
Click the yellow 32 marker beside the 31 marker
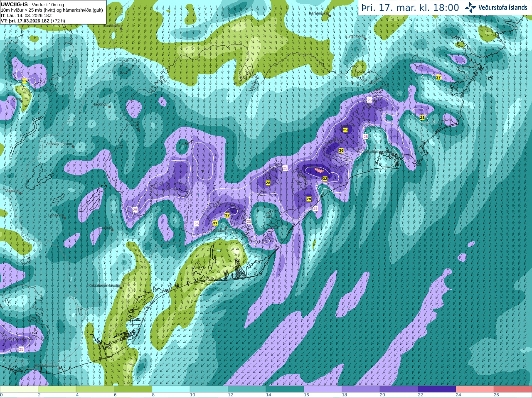(x=227, y=215)
